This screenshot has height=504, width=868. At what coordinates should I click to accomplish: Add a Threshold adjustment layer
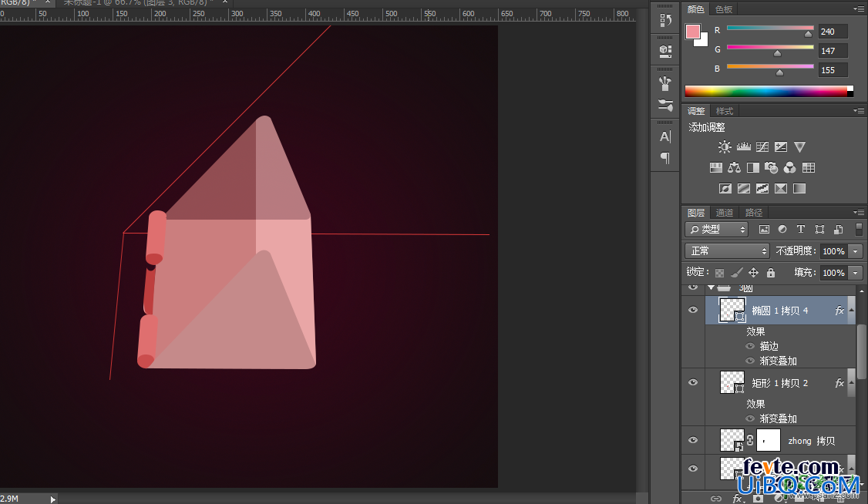click(x=762, y=189)
